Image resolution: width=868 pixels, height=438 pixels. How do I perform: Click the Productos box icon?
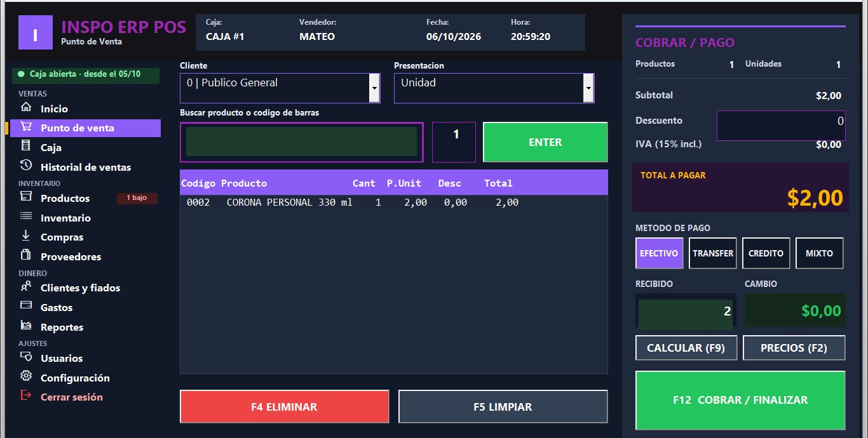point(26,197)
